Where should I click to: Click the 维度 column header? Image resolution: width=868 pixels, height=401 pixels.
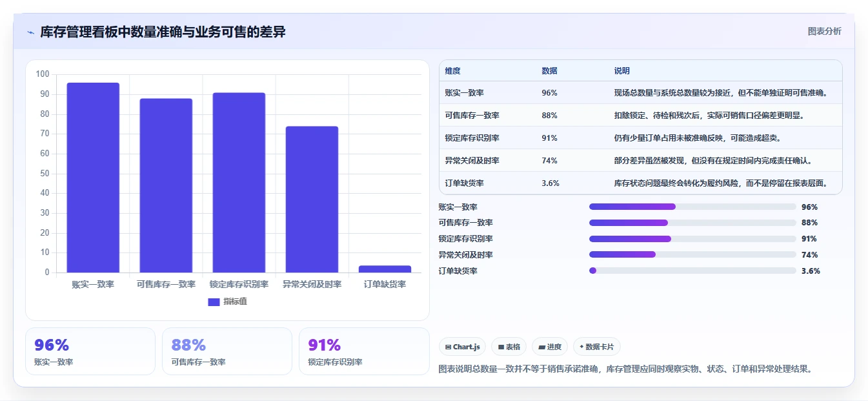click(x=453, y=71)
